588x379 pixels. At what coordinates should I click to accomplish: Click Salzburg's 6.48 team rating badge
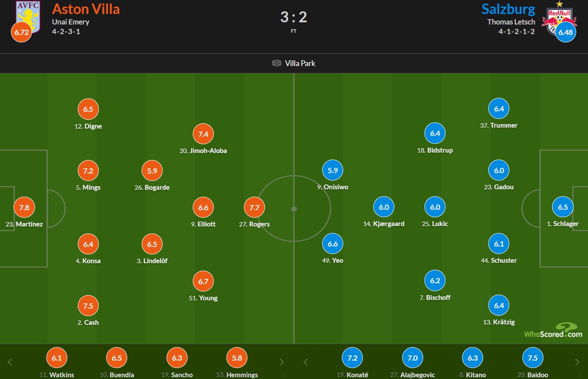(x=566, y=33)
